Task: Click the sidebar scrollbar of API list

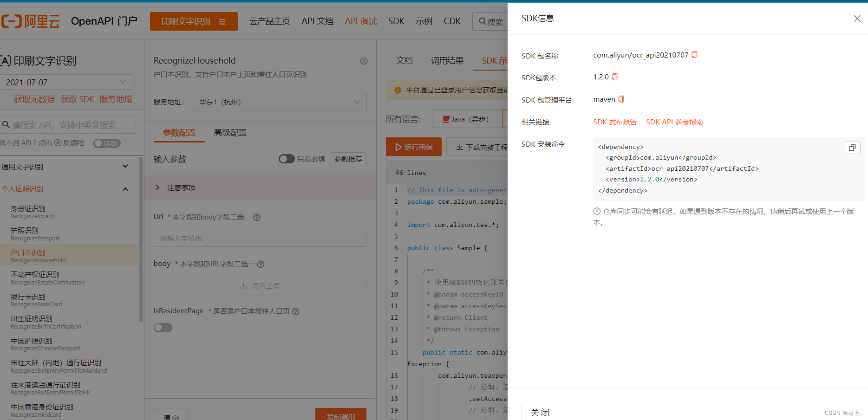Action: [141, 239]
